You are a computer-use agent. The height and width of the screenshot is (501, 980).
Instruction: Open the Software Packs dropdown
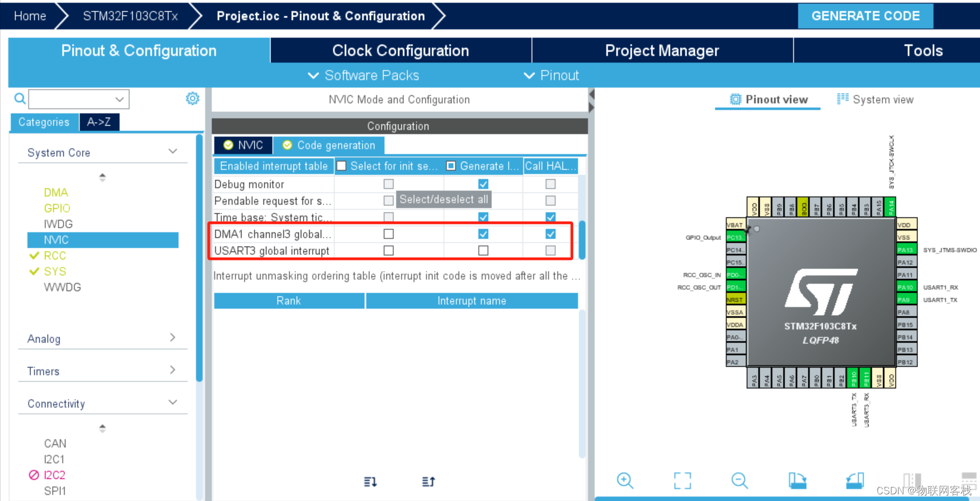coord(364,75)
